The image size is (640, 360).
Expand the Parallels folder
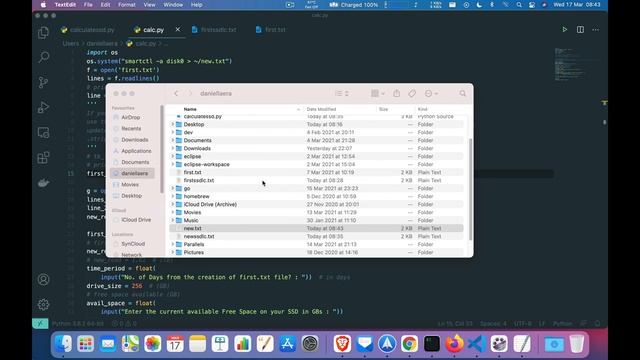coord(173,244)
